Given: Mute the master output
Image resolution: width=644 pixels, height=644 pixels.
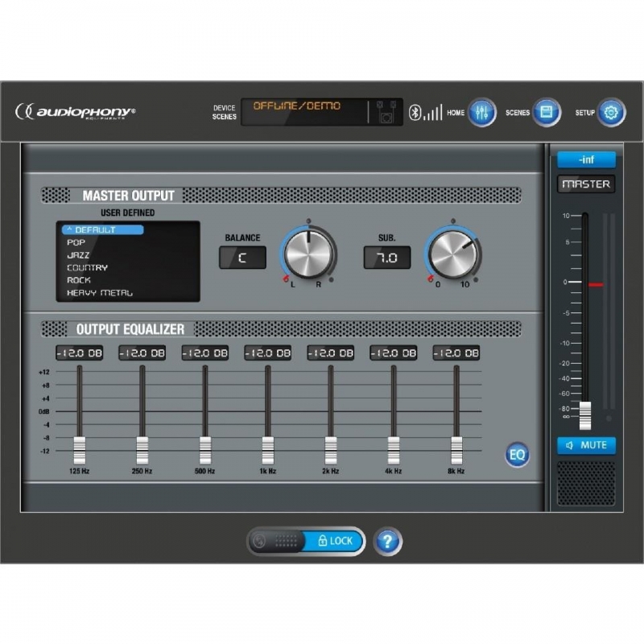Looking at the screenshot, I should 586,445.
